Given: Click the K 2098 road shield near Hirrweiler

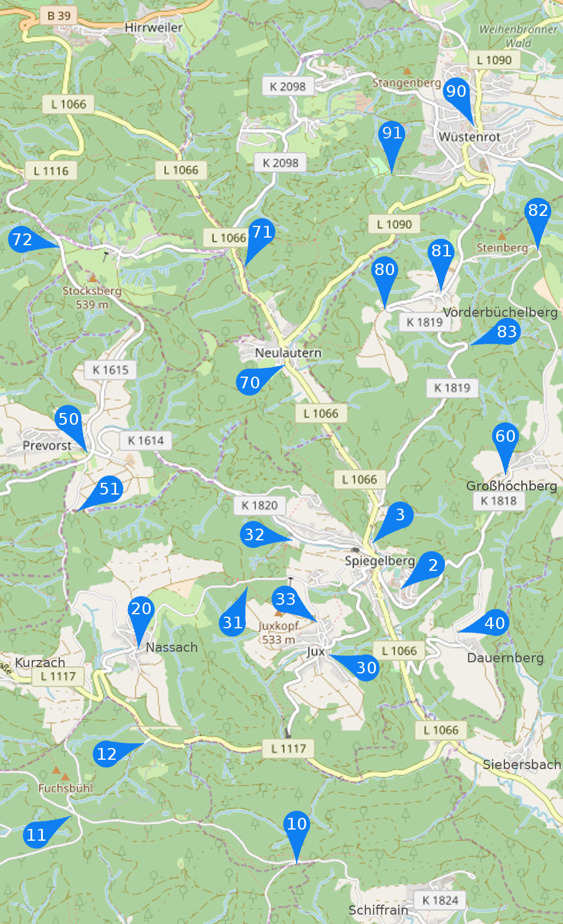Looking at the screenshot, I should coord(288,87).
